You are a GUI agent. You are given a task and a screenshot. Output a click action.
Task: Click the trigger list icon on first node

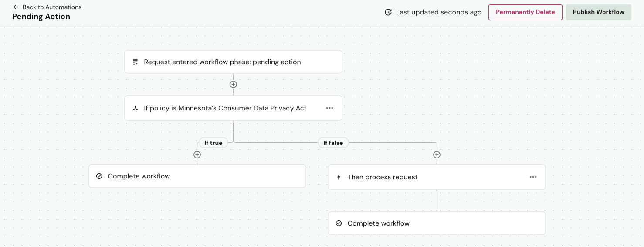tap(135, 62)
